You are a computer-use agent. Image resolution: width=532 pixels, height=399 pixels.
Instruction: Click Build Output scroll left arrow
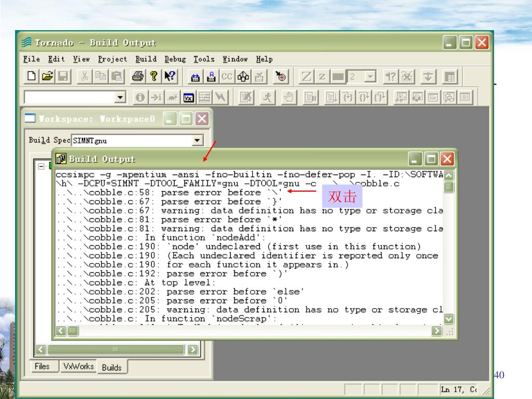point(61,331)
